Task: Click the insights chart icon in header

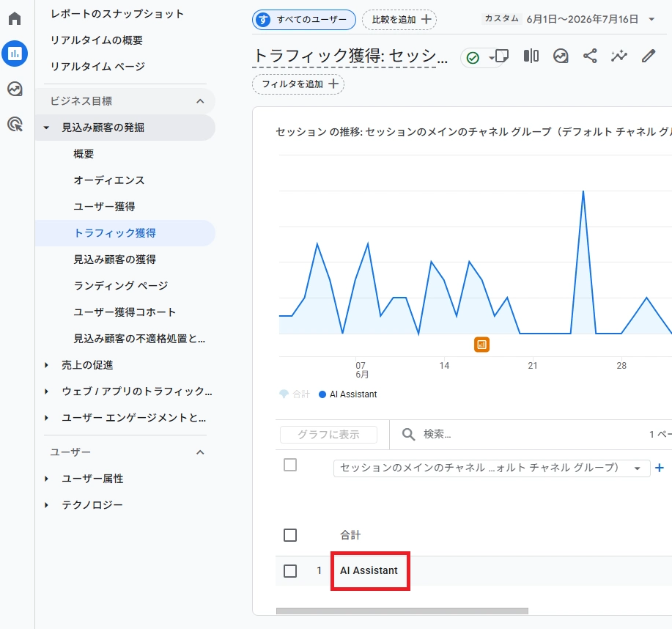Action: pyautogui.click(x=561, y=56)
